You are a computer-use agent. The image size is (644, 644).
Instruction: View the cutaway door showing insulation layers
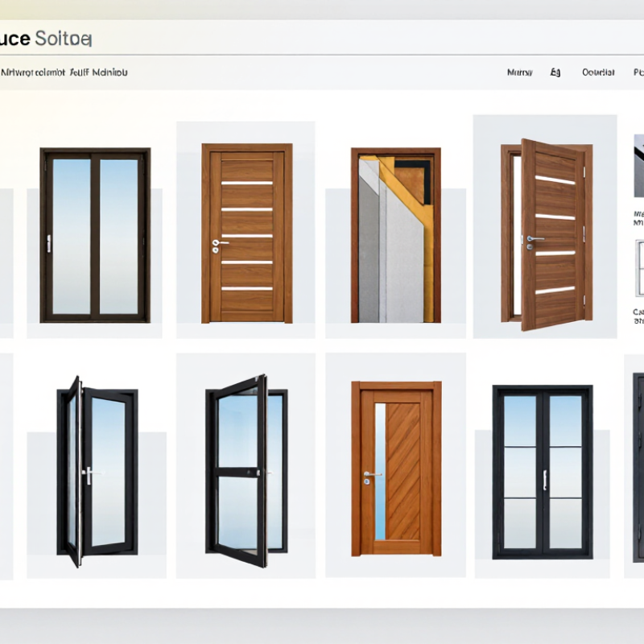tap(396, 235)
